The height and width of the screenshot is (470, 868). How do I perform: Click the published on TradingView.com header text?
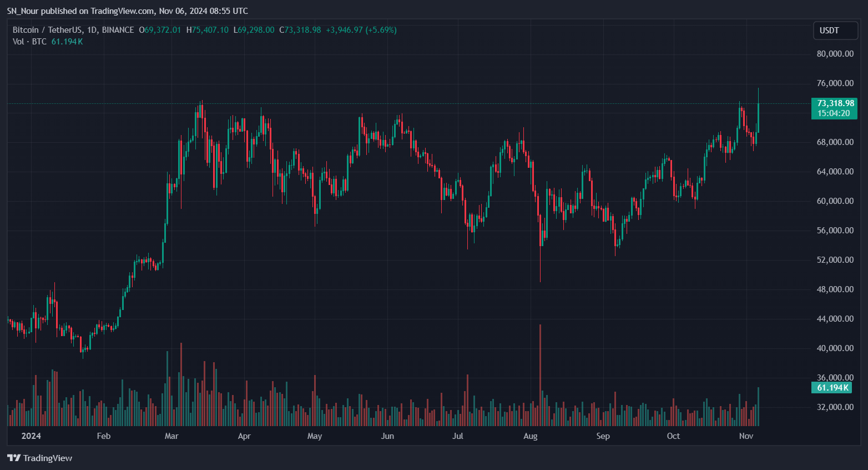pos(98,11)
